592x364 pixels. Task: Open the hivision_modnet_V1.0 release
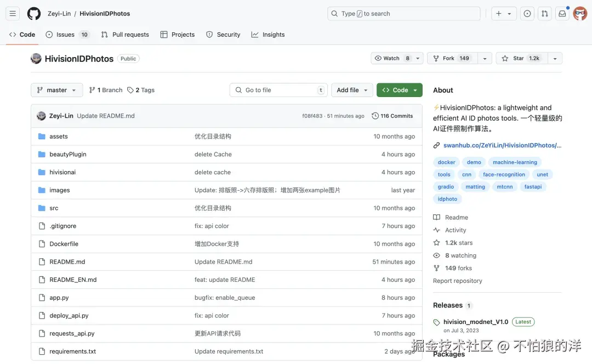tap(476, 322)
